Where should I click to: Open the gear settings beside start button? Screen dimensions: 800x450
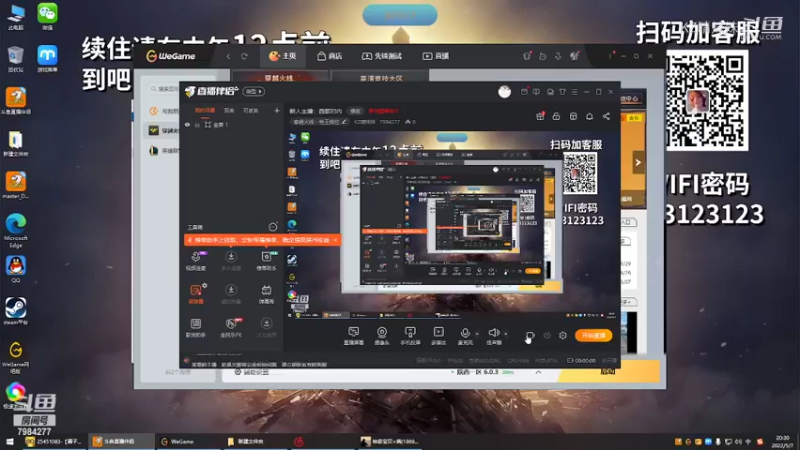(563, 336)
